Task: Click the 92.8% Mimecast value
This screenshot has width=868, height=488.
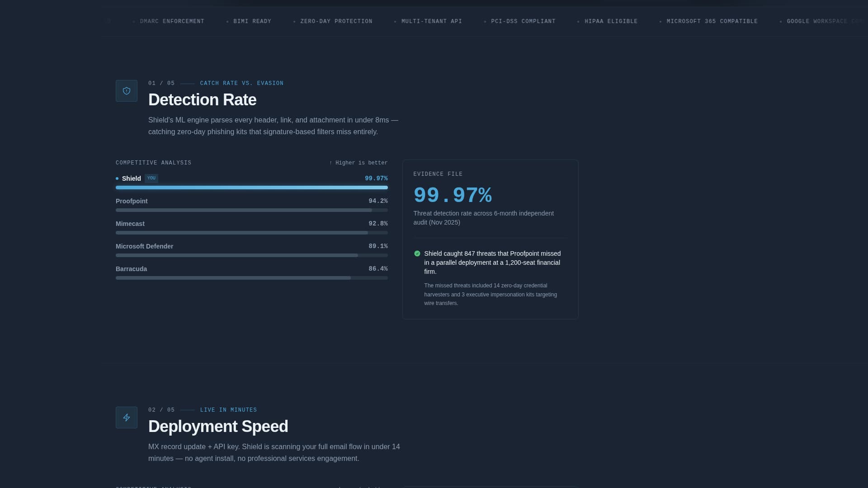Action: click(378, 224)
